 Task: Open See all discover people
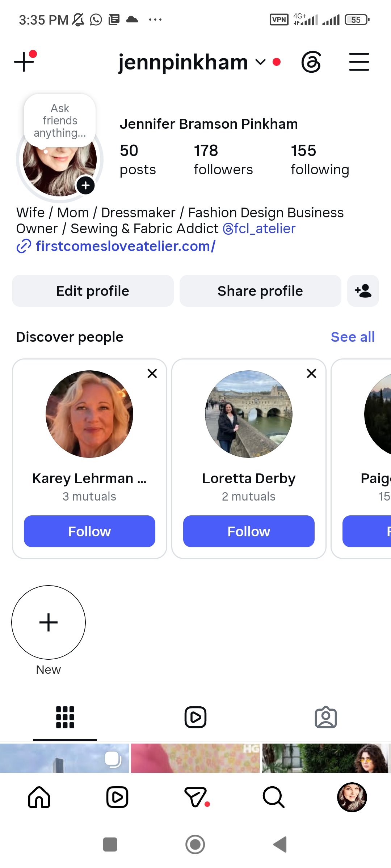click(353, 337)
